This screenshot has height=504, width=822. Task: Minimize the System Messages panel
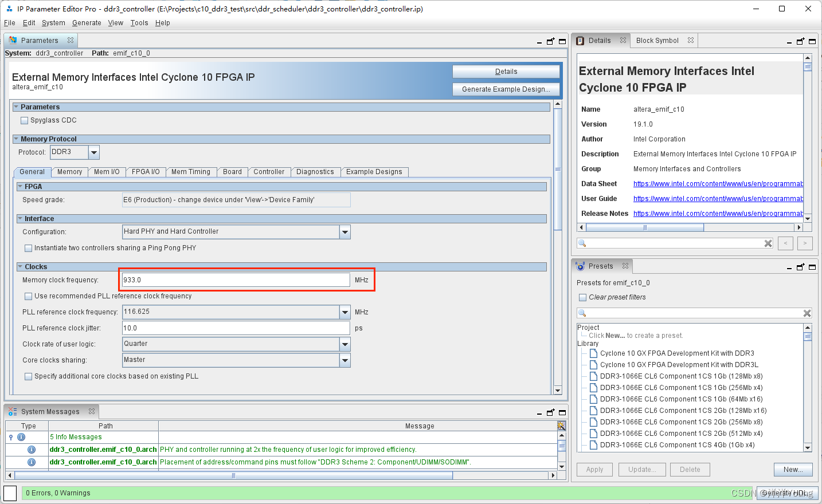tap(539, 413)
